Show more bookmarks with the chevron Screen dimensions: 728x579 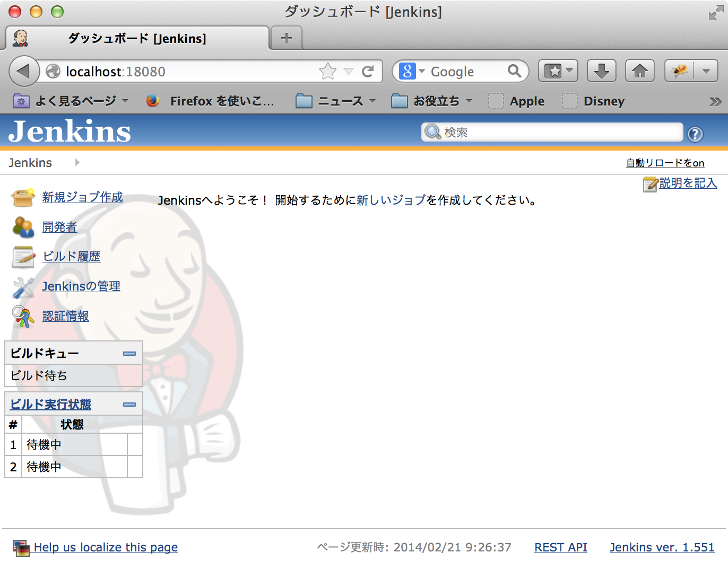tap(715, 101)
